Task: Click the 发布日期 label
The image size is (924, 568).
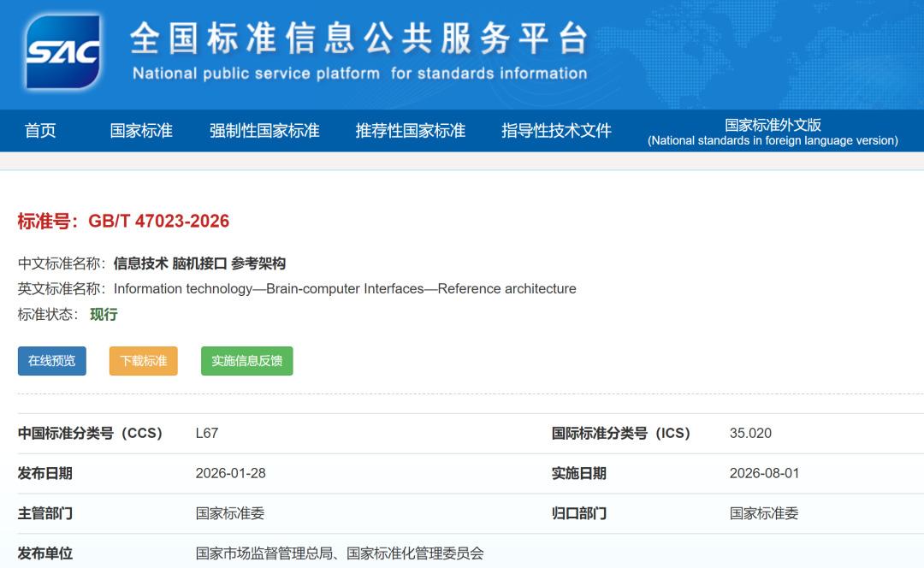Action: pos(44,473)
